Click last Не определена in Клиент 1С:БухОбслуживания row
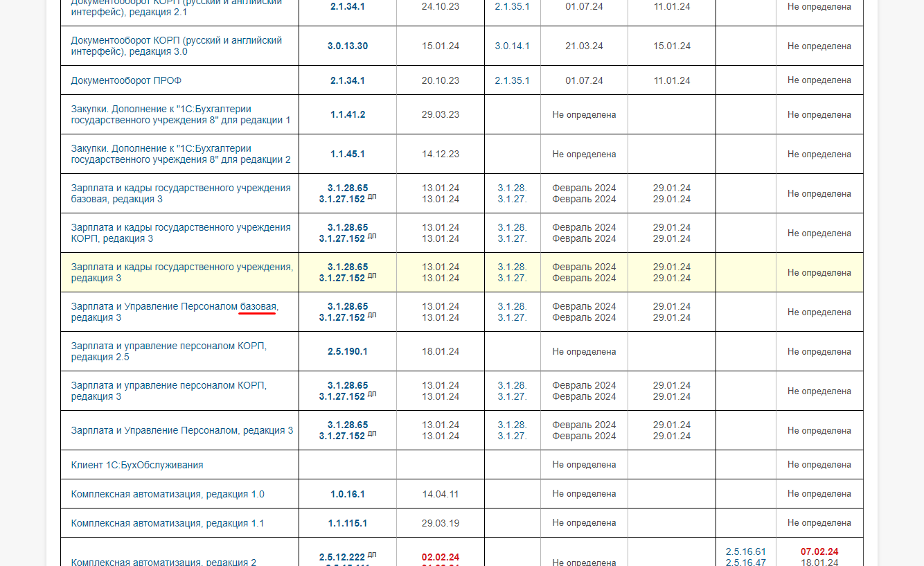The width and height of the screenshot is (924, 566). pyautogui.click(x=819, y=465)
